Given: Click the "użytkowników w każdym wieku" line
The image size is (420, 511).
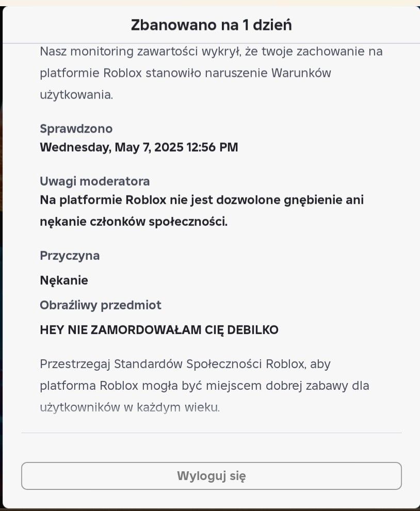Looking at the screenshot, I should pos(130,407).
